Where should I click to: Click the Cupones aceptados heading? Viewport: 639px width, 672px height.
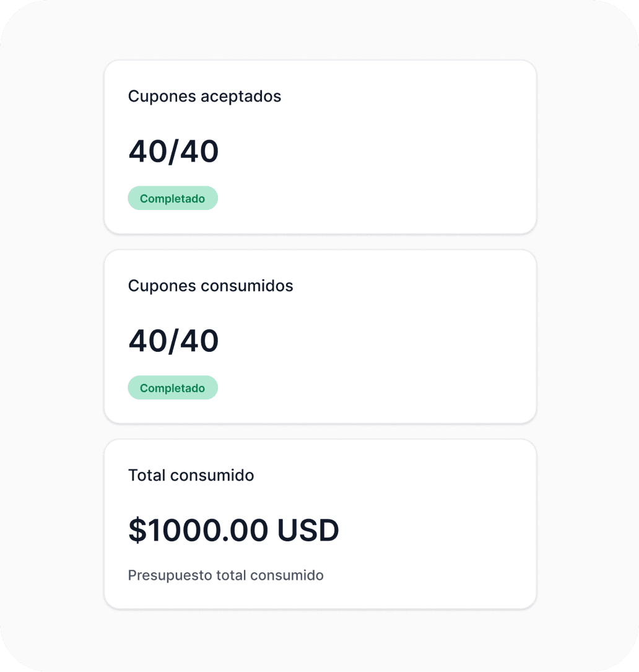pyautogui.click(x=204, y=97)
